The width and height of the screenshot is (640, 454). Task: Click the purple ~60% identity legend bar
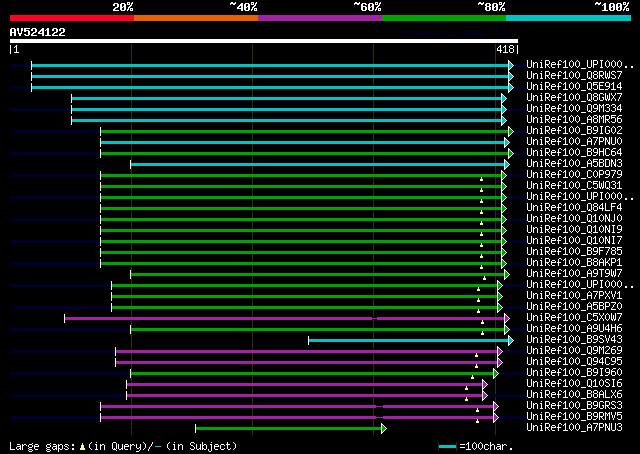tap(320, 18)
